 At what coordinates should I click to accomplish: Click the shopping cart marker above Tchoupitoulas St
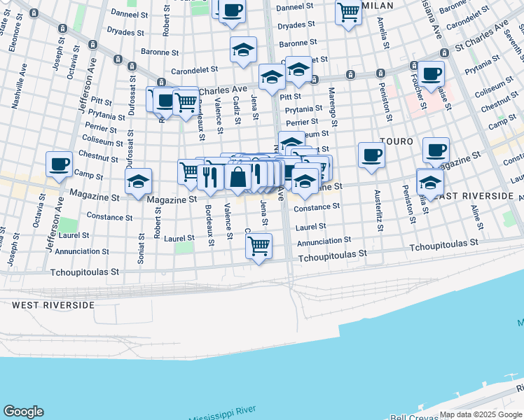(258, 249)
